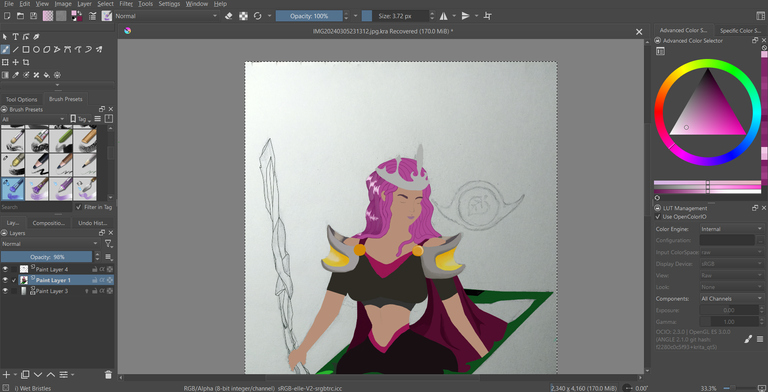Screen dimensions: 768x392
Task: Delete the selected layer with trash icon
Action: 108,375
